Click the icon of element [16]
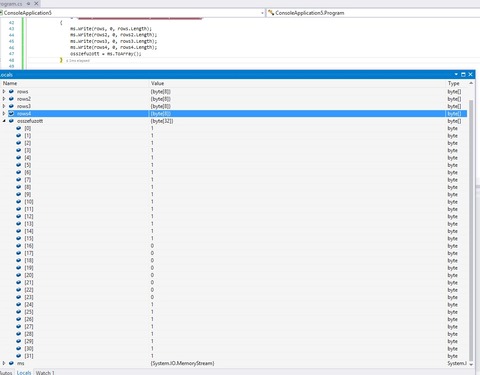Viewport: 480px width, 375px height. pos(19,246)
